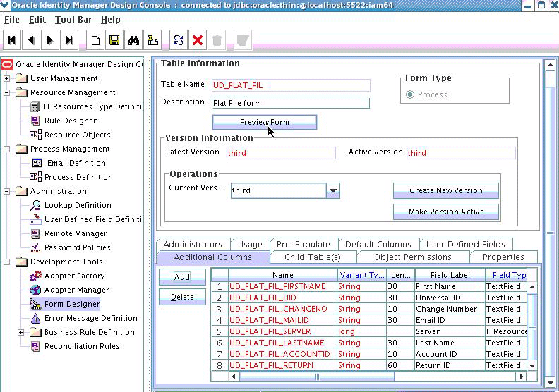
Task: Click the first record navigation icon
Action: (x=13, y=40)
